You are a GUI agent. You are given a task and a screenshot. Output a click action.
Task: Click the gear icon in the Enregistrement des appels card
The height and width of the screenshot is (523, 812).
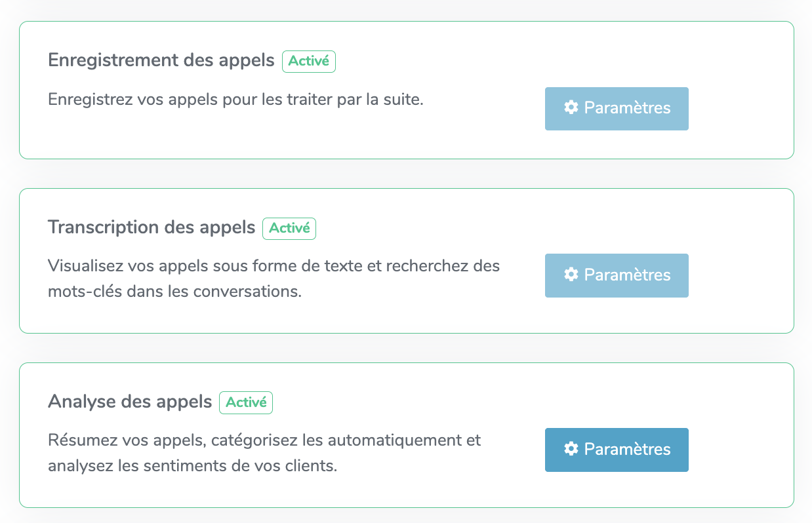tap(571, 107)
